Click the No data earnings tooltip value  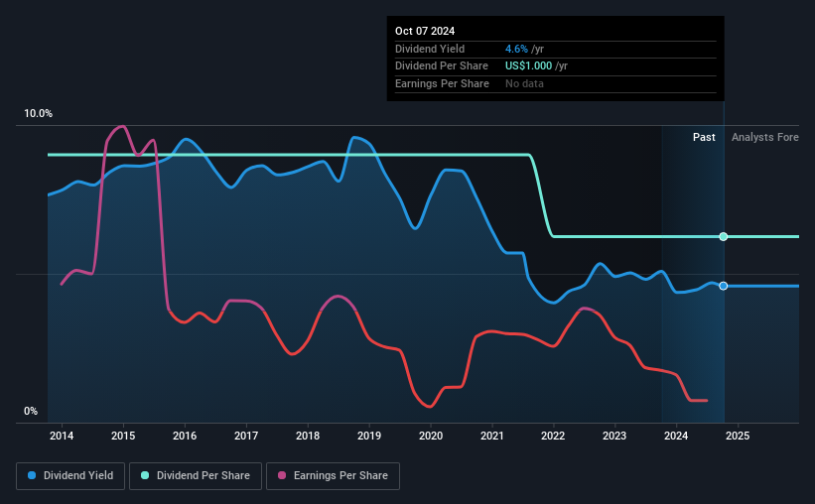click(x=524, y=83)
